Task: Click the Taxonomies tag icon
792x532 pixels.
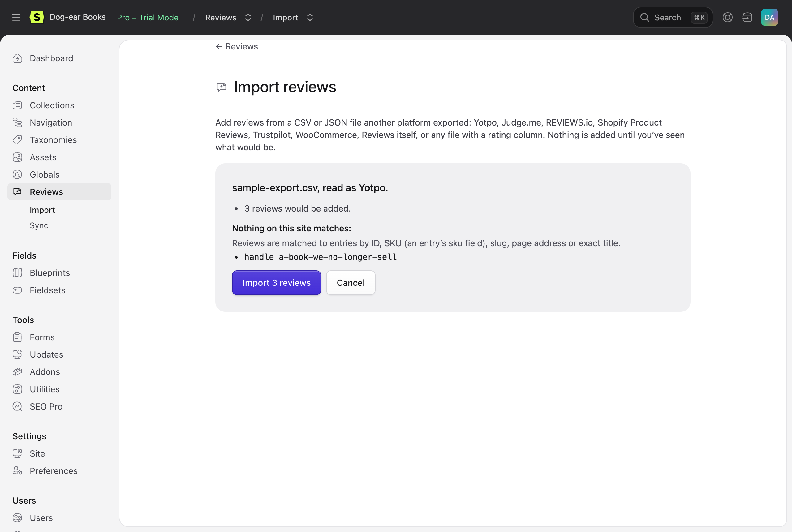Action: click(x=17, y=140)
